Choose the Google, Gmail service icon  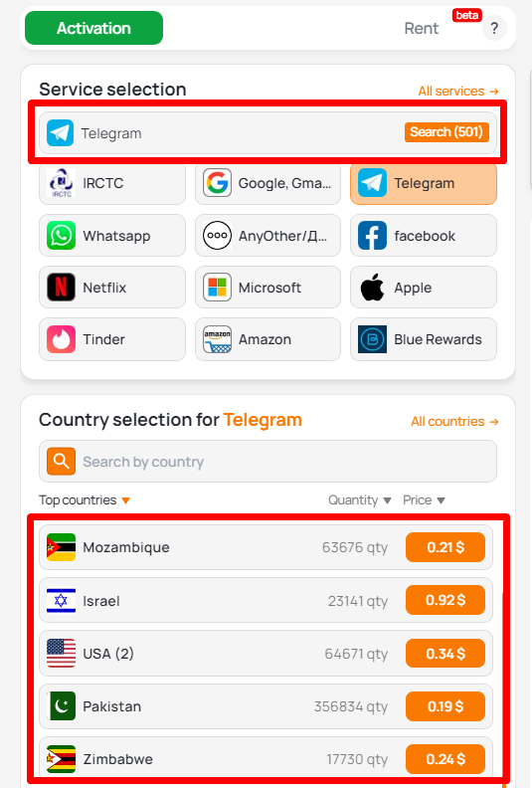(x=217, y=183)
